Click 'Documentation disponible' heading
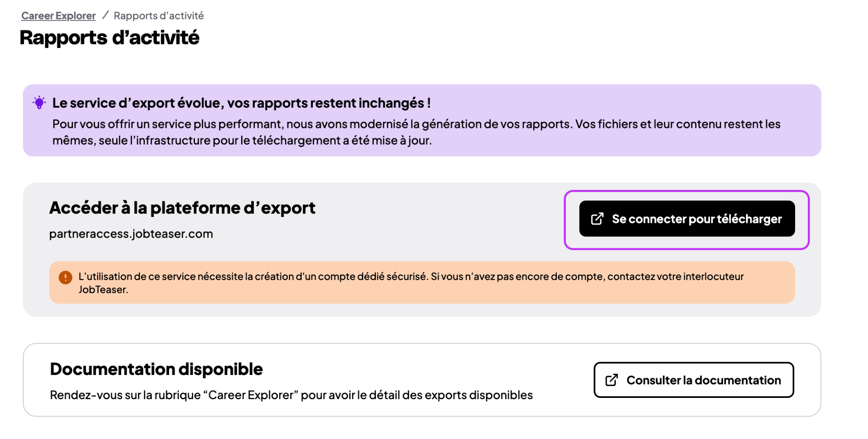868x439 pixels. (156, 369)
